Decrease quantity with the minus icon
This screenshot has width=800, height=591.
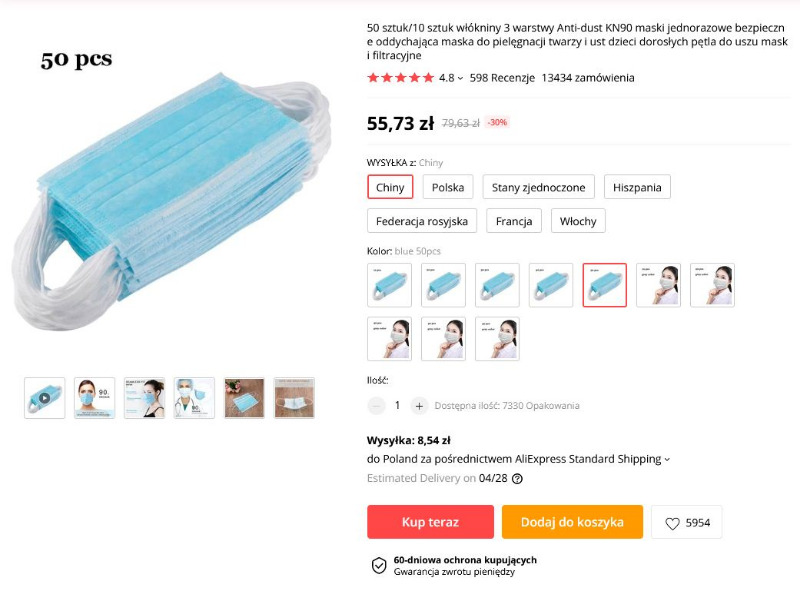pyautogui.click(x=375, y=405)
